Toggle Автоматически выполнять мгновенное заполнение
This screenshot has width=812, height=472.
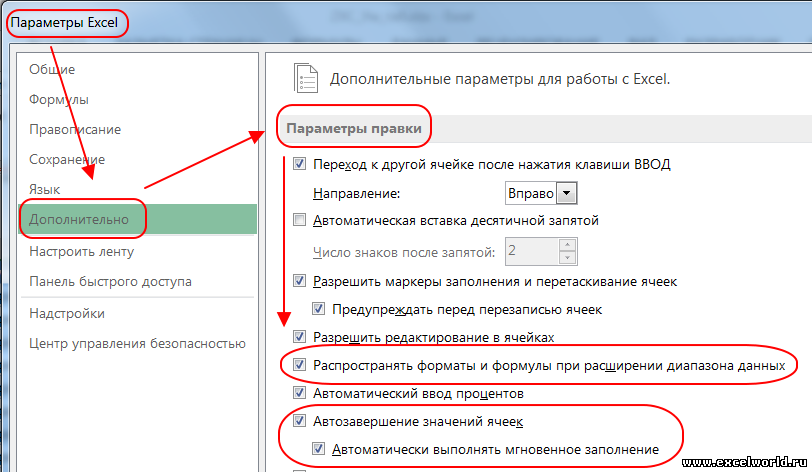click(x=318, y=449)
